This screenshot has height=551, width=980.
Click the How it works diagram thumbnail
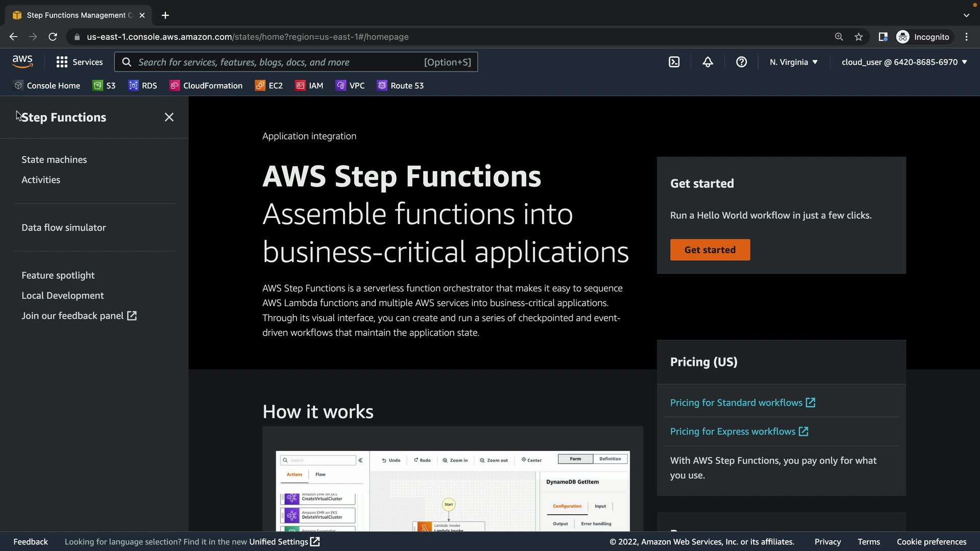click(x=452, y=490)
